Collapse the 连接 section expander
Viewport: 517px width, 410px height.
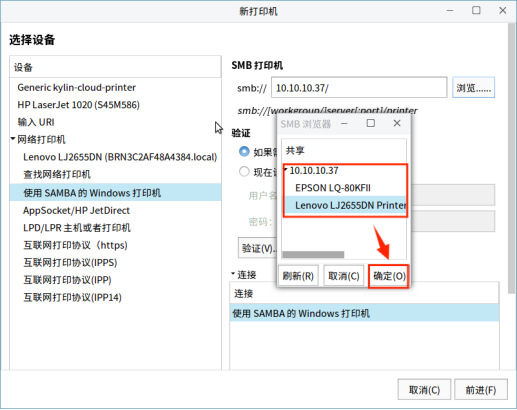point(233,274)
